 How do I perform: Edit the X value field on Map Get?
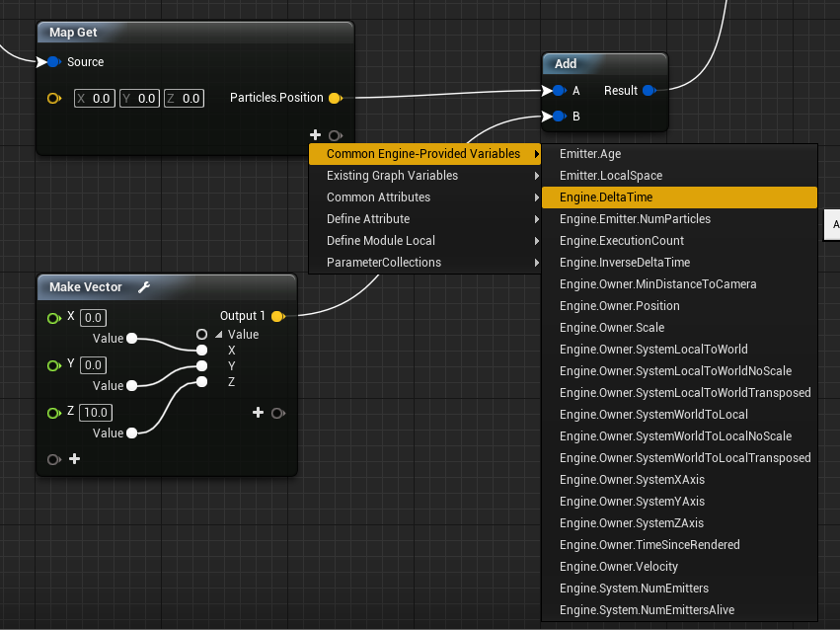[x=95, y=99]
